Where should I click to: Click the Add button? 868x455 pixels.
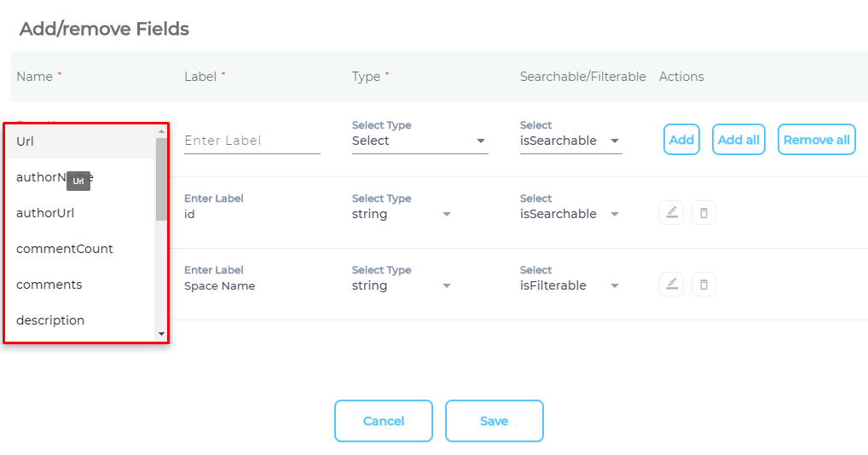click(x=681, y=140)
